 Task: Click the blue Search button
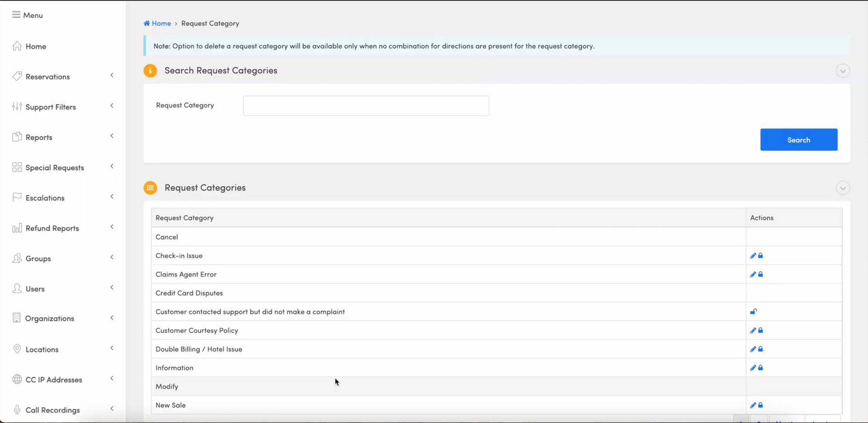pos(798,140)
